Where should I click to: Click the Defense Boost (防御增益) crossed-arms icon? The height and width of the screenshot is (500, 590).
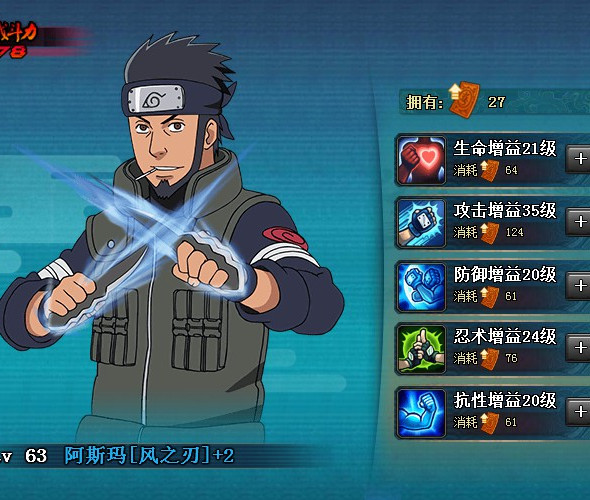tap(421, 287)
